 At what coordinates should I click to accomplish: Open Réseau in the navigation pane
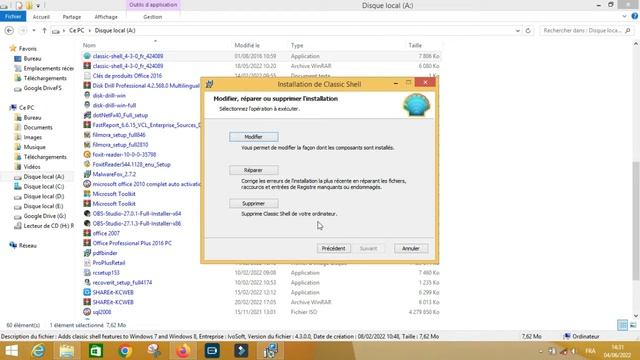click(27, 245)
